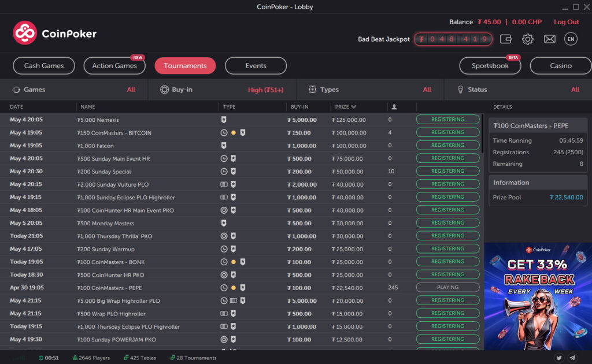
Task: Select the ₮500 Wrap PLO Highroller row
Action: click(240, 314)
